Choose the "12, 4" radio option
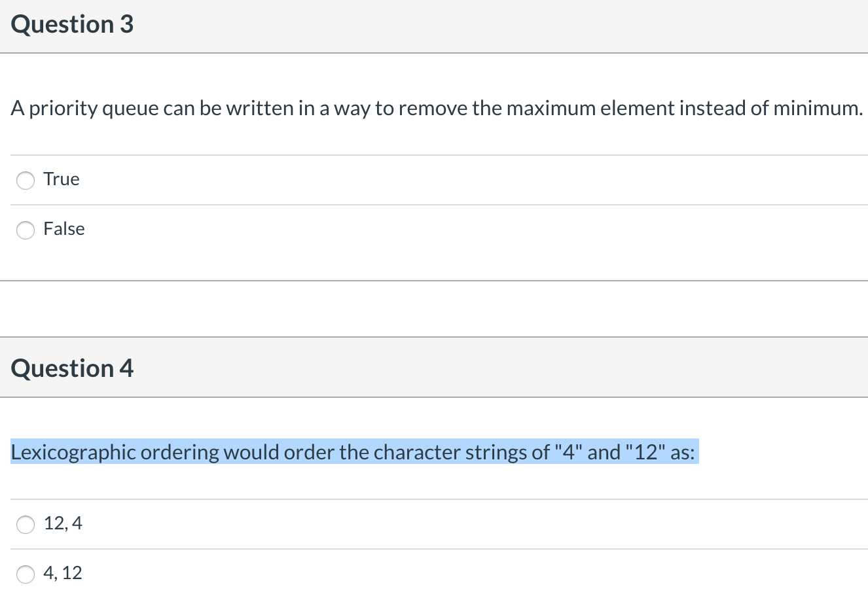 [x=26, y=525]
